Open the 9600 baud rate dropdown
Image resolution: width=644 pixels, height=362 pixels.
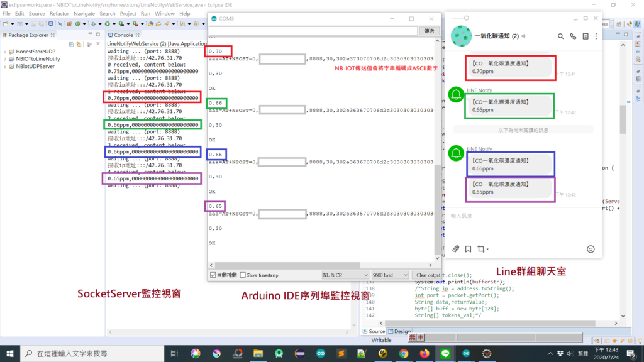coord(390,275)
